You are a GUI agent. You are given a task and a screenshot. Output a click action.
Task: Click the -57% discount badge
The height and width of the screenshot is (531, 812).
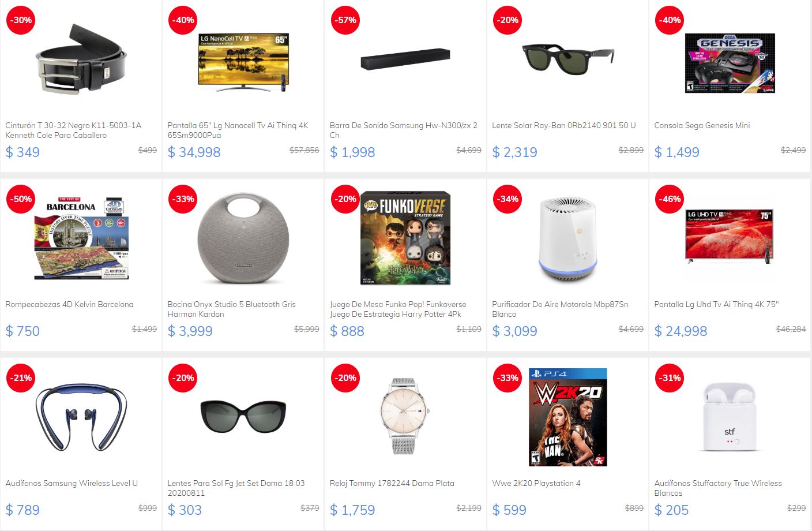[345, 21]
